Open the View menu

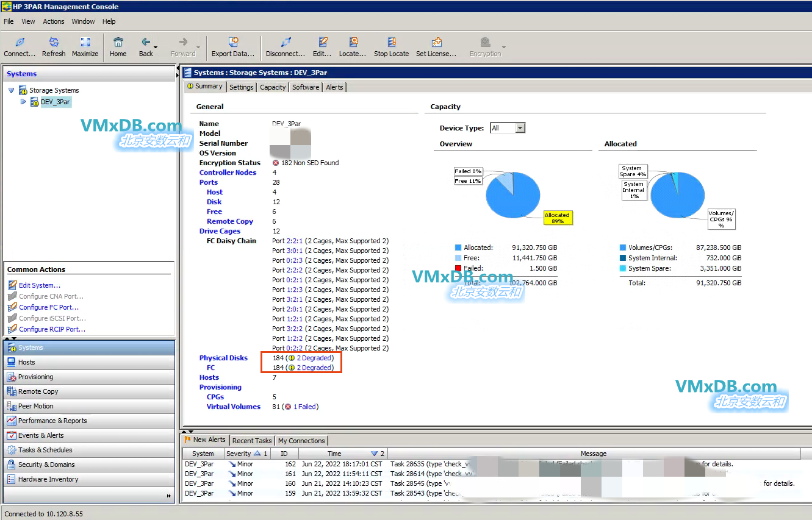point(28,21)
